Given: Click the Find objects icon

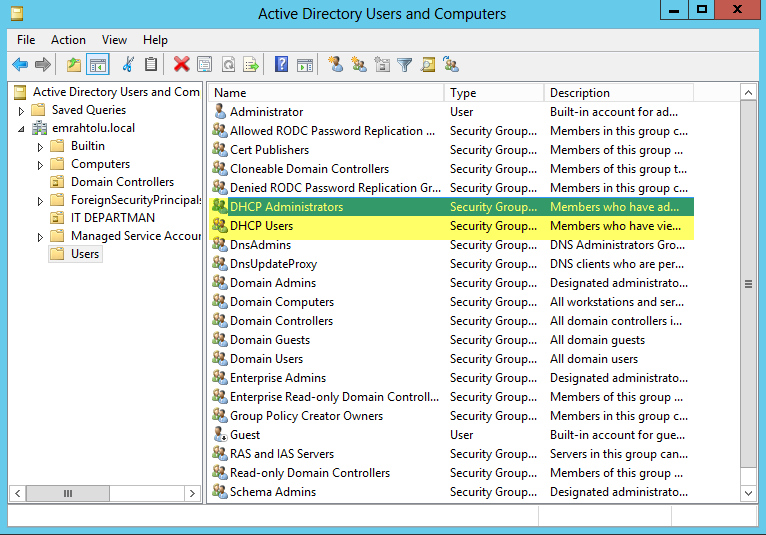Looking at the screenshot, I should (428, 64).
